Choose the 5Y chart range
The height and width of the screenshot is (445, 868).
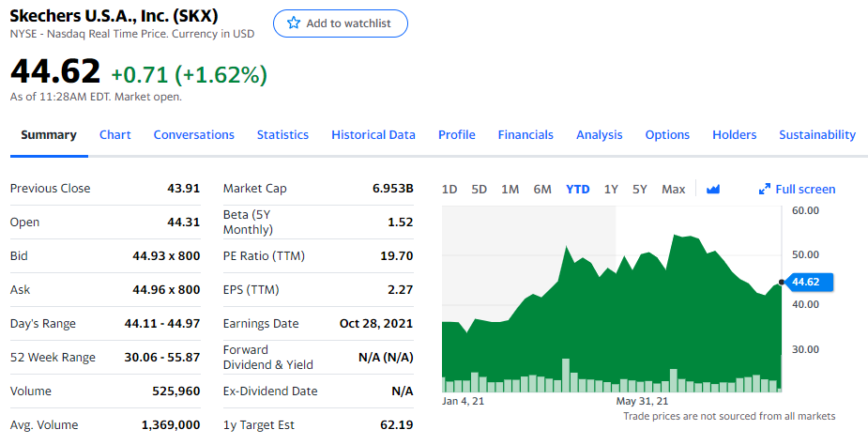click(x=639, y=190)
